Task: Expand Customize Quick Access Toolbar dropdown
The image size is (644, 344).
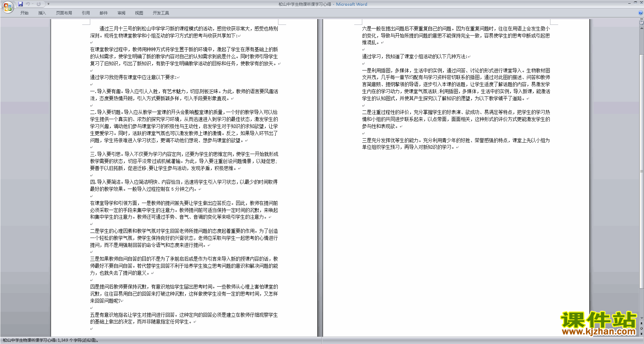Action: point(48,4)
